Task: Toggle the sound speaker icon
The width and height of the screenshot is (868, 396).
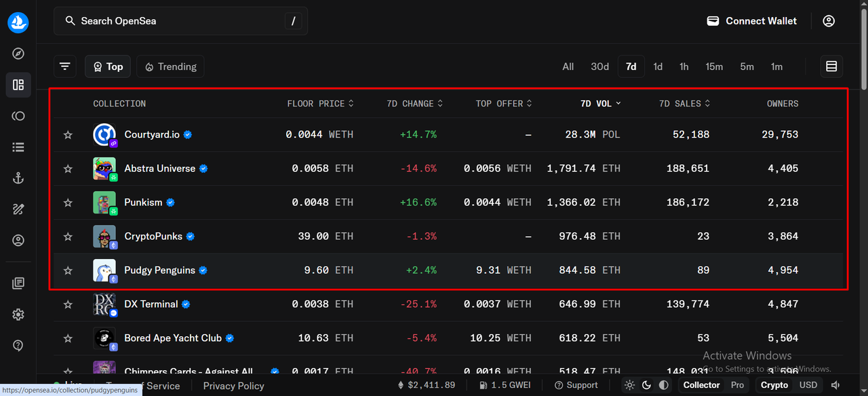Action: pos(835,385)
